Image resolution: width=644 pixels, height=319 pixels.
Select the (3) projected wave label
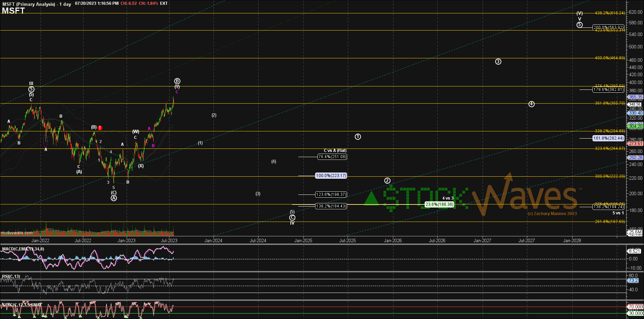coord(258,194)
